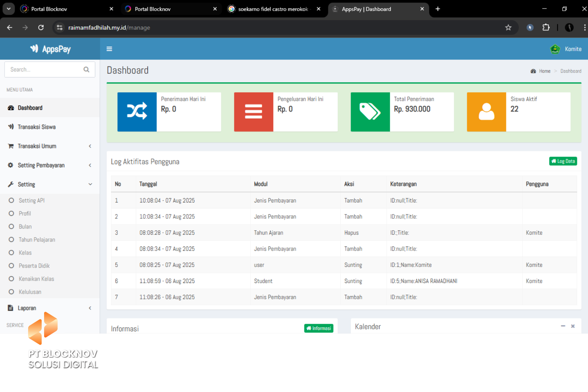
Task: Click the orange Siswa Aktif user icon
Action: (486, 112)
